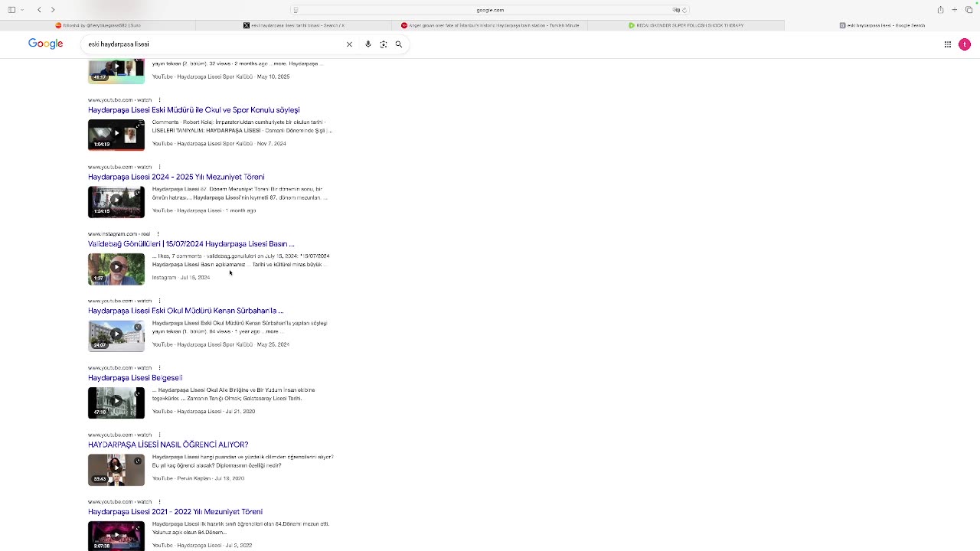Play the Instagram reel thumbnail 1:37
This screenshot has width=980, height=551.
(x=116, y=269)
